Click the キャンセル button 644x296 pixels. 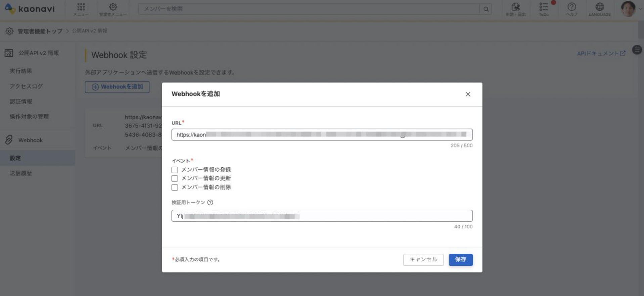coord(423,260)
